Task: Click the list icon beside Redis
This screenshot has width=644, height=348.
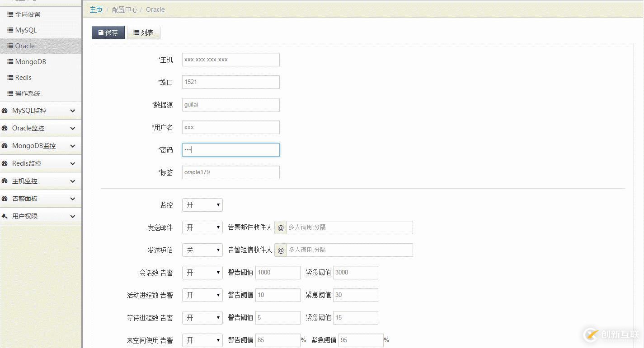Action: tap(10, 78)
